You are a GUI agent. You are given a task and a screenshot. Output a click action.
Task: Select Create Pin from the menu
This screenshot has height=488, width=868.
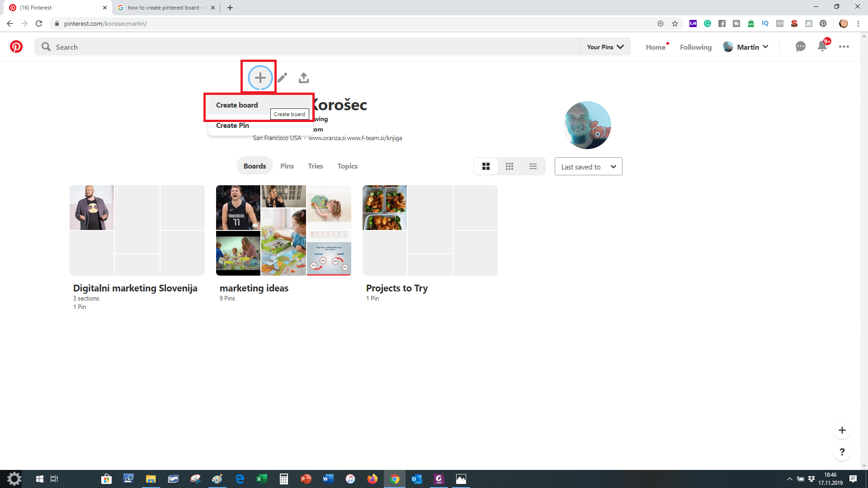(232, 126)
